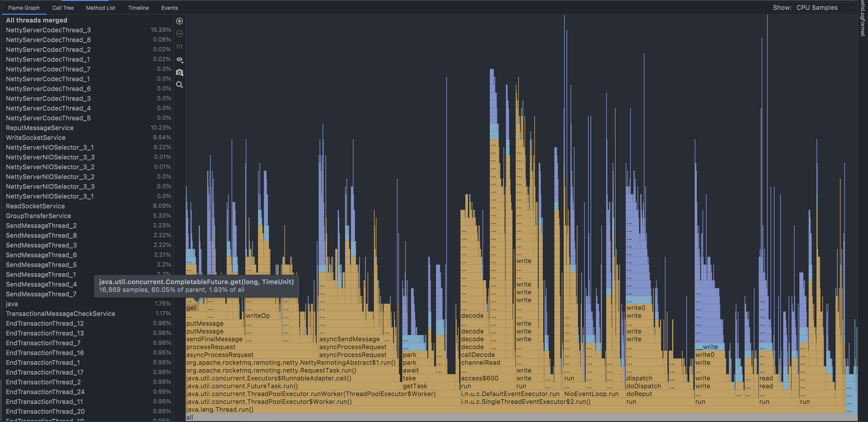This screenshot has height=422, width=868.
Task: Select the ReputMessageService thread
Action: click(39, 128)
